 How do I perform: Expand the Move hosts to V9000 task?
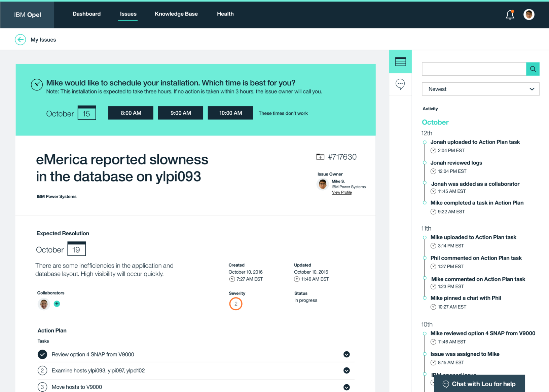coord(346,387)
